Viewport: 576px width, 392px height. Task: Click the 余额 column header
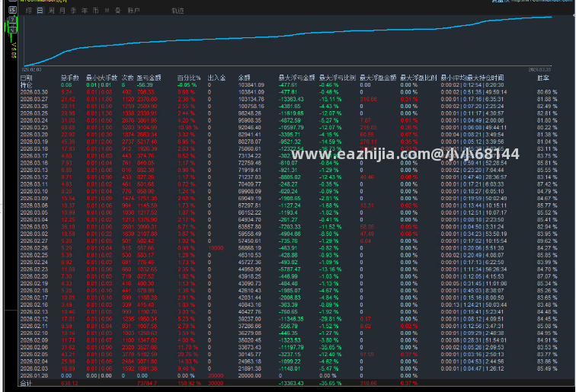[x=244, y=78]
